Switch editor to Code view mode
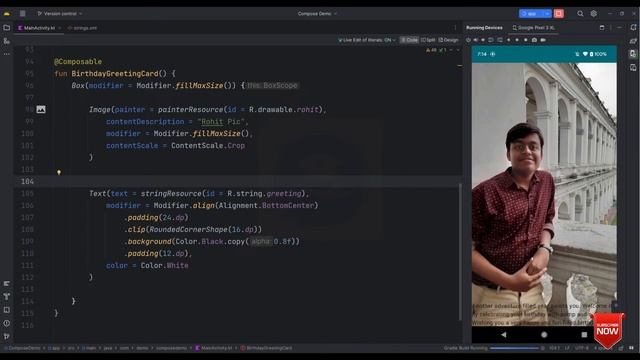This screenshot has width=640, height=360. coord(409,40)
